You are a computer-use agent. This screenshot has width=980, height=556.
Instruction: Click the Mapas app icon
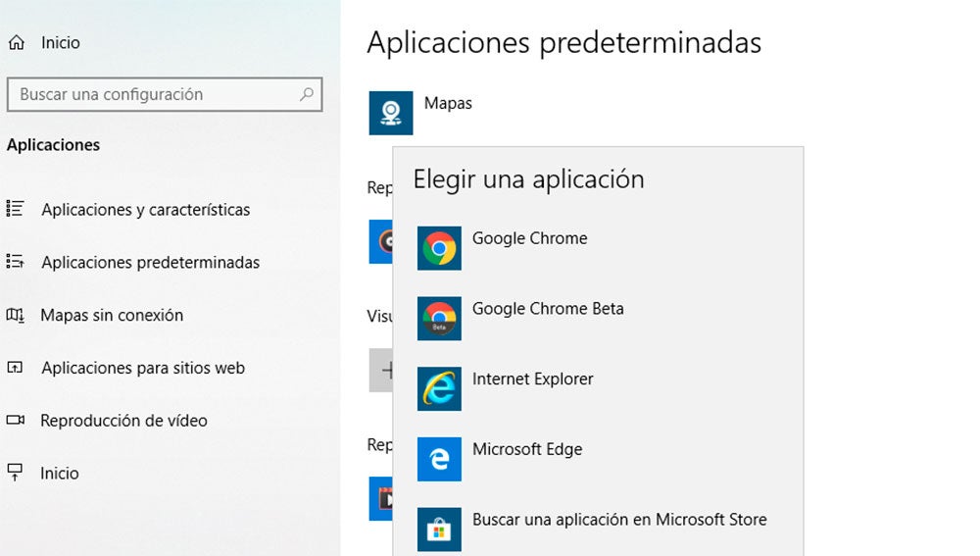pyautogui.click(x=391, y=113)
